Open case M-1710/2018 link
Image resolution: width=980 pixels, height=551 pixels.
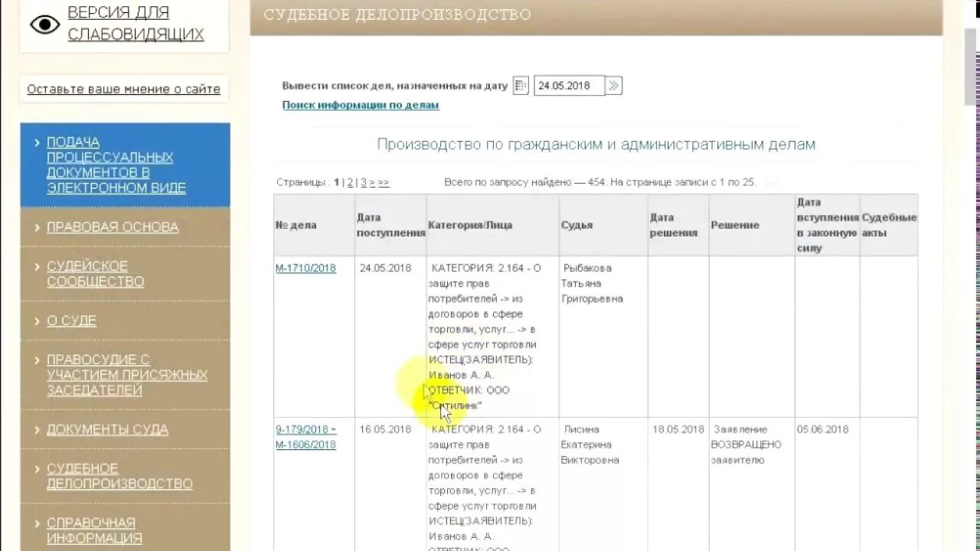point(305,268)
